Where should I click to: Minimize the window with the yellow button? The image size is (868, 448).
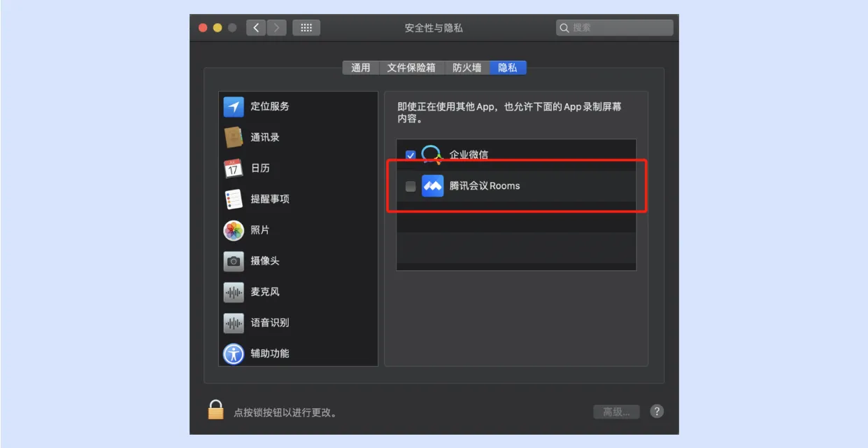[x=218, y=27]
